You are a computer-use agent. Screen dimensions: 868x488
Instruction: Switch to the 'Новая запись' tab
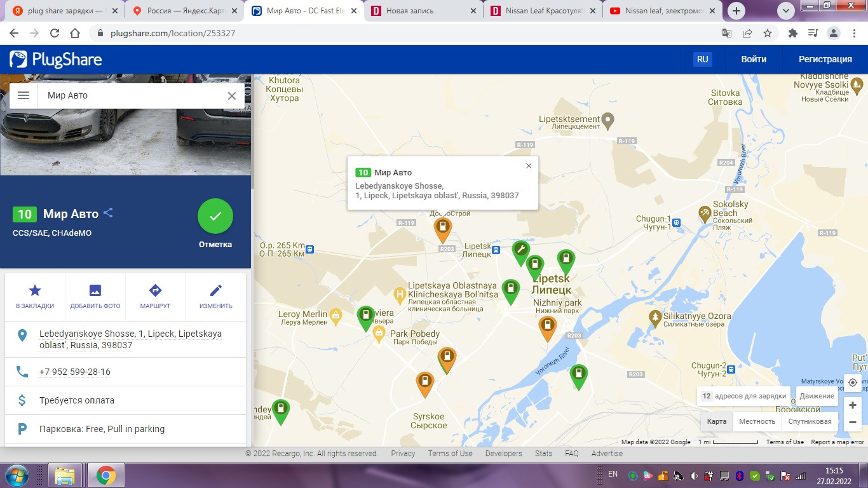click(x=424, y=11)
